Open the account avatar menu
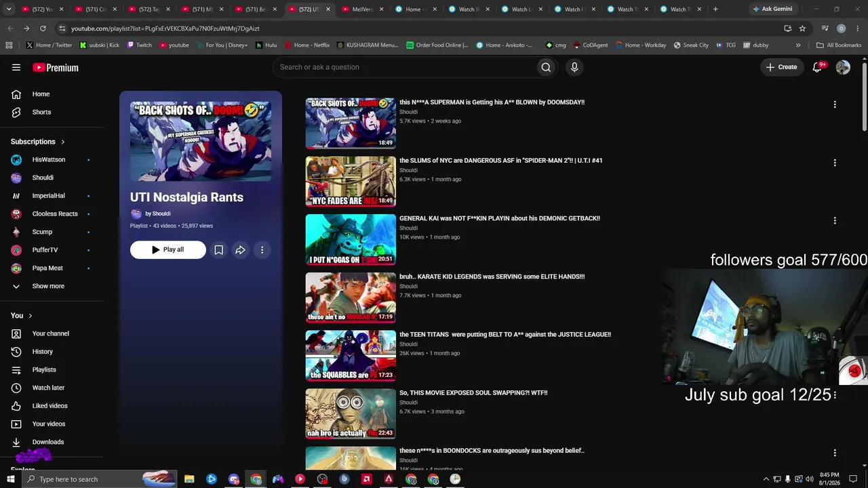The height and width of the screenshot is (488, 868). 843,67
